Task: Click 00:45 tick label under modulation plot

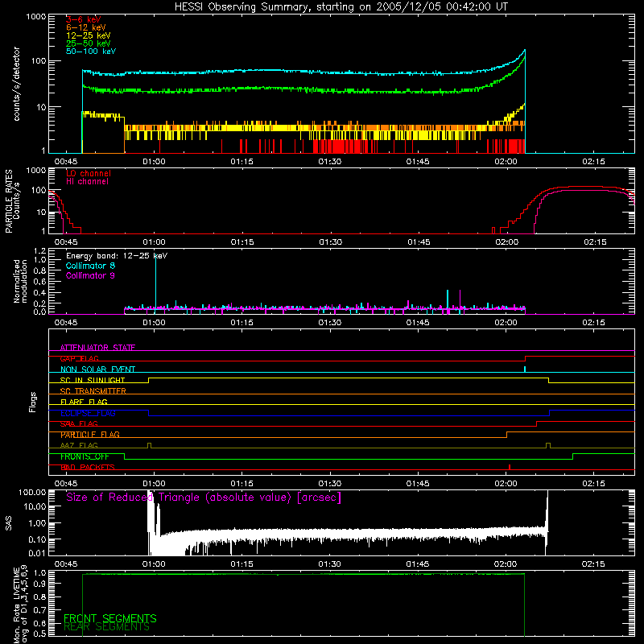Action: pyautogui.click(x=66, y=323)
